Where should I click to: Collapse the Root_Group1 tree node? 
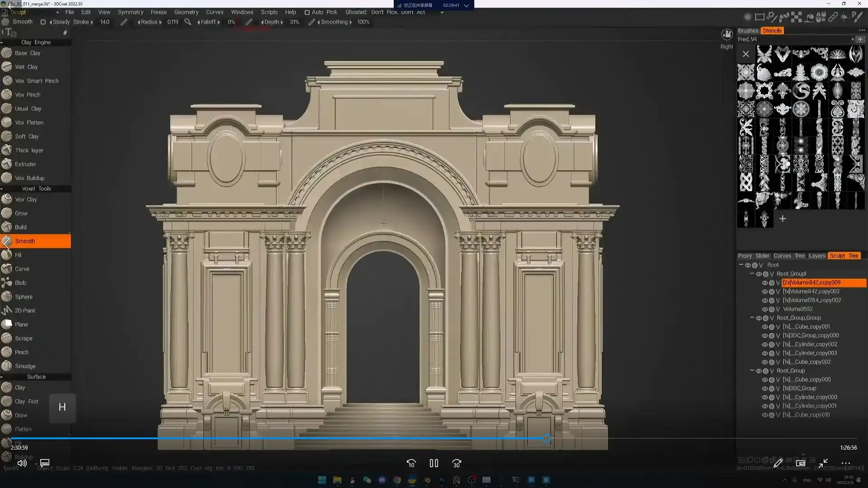[752, 274]
